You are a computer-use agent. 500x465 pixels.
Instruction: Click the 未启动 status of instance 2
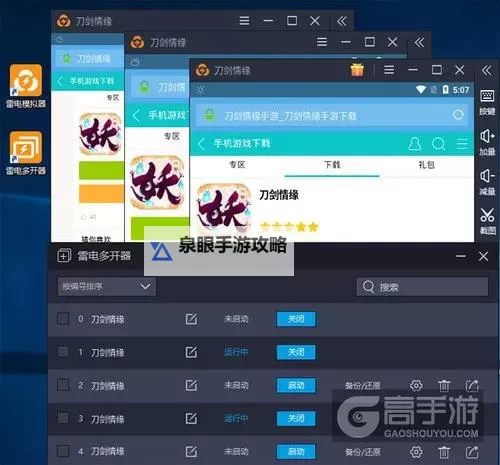pos(236,385)
